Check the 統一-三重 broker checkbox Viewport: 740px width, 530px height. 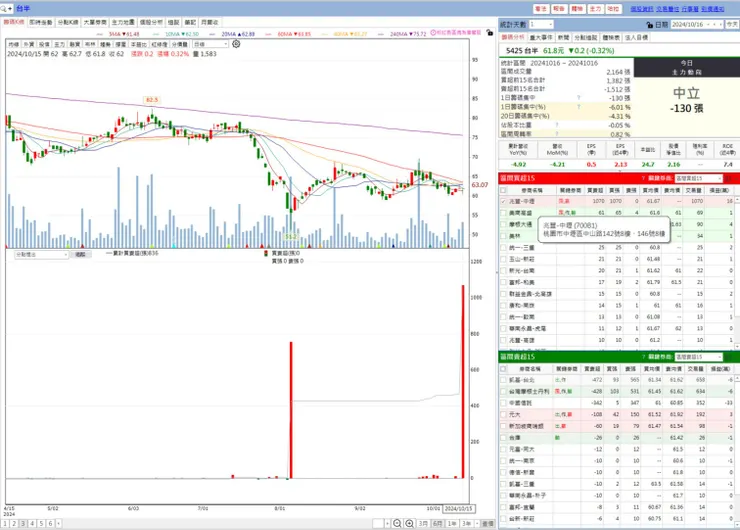tap(503, 248)
